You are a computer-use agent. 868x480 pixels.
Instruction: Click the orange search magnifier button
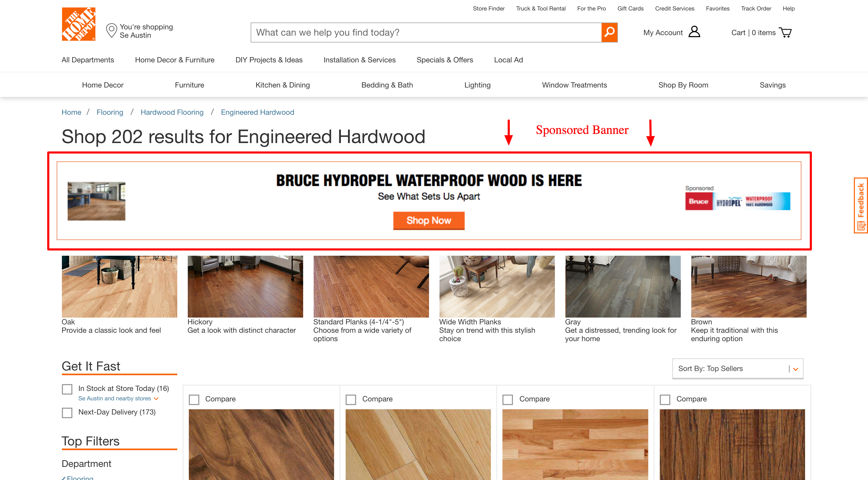point(609,32)
